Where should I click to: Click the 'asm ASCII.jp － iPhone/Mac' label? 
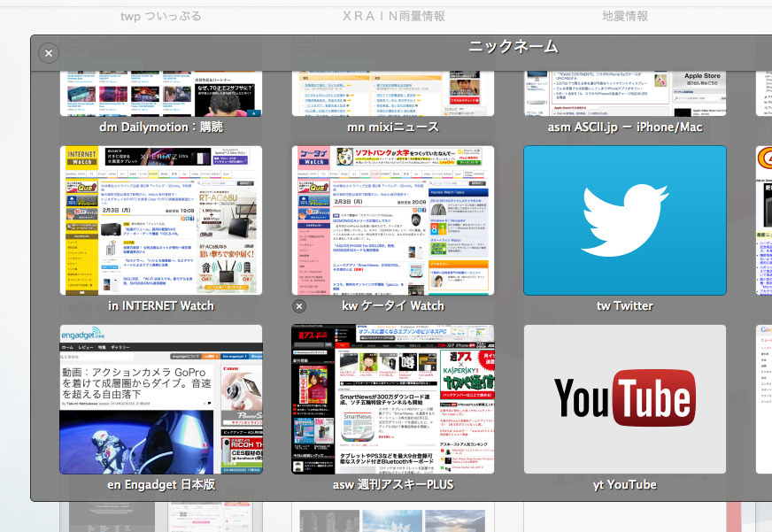click(625, 127)
